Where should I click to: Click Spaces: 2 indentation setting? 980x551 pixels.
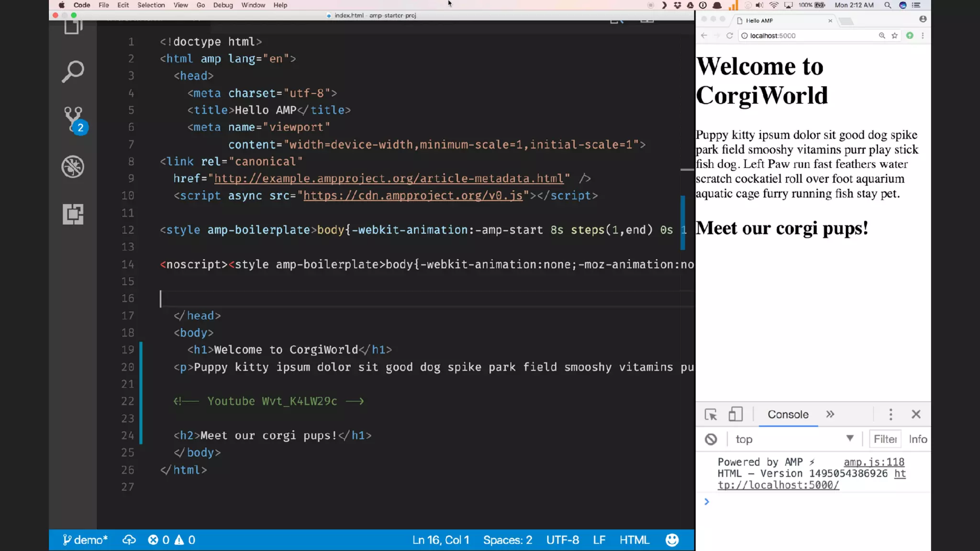(x=507, y=540)
